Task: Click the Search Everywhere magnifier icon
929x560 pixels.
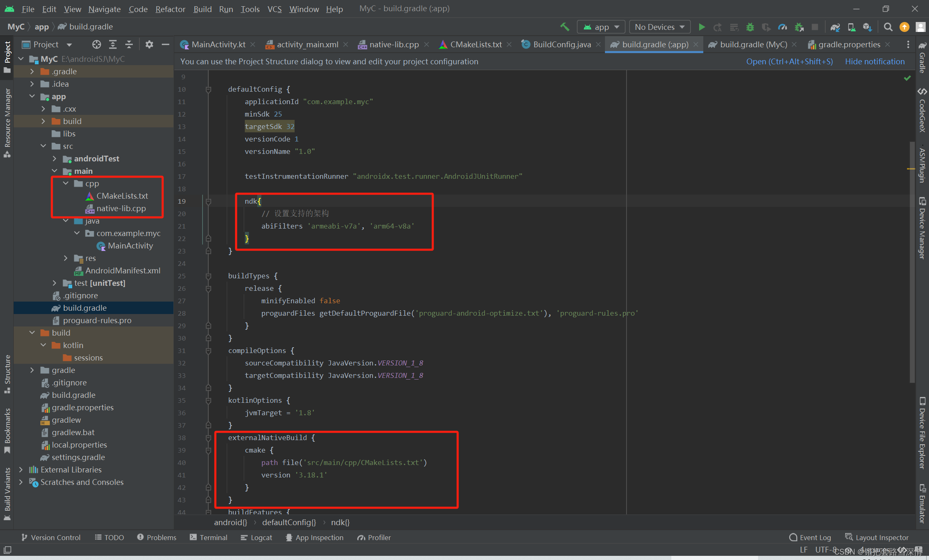Action: pos(888,27)
